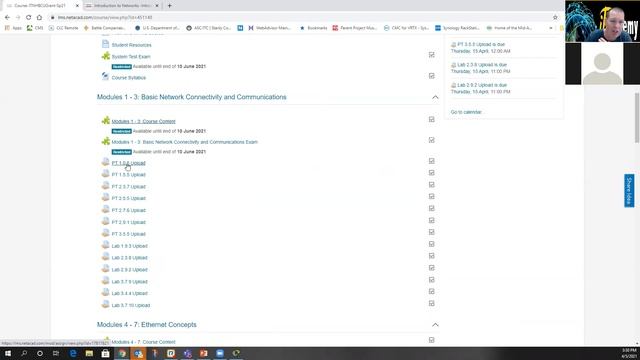The height and width of the screenshot is (360, 640).
Task: Open Modules 1 - 3 Course Content link
Action: [x=143, y=121]
